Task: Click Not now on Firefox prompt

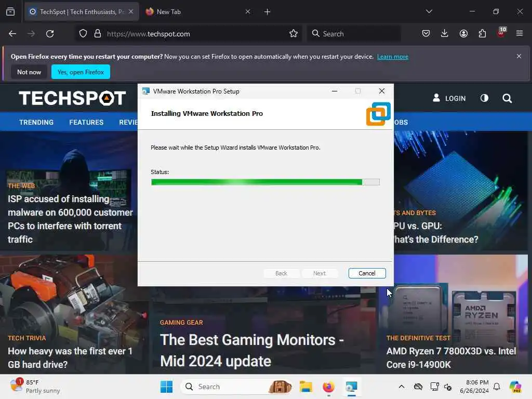Action: [x=29, y=72]
